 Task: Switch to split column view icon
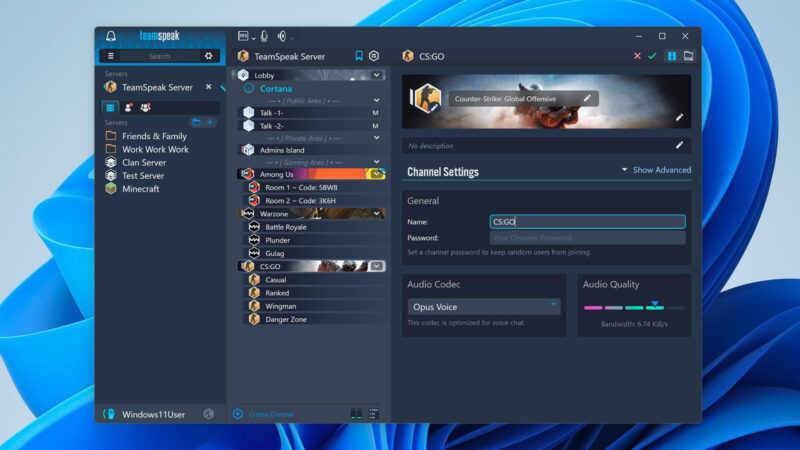[x=357, y=414]
